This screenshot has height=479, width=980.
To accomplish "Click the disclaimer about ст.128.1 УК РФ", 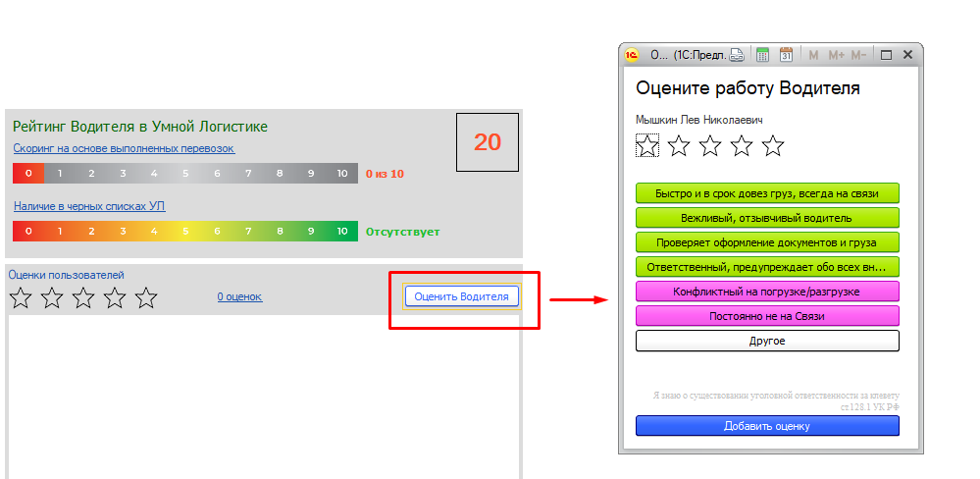I will tap(776, 400).
